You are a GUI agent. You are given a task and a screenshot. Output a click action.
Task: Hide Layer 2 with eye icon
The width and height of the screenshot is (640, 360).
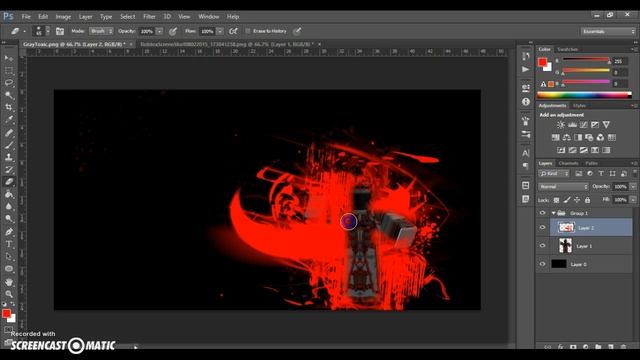click(x=542, y=228)
